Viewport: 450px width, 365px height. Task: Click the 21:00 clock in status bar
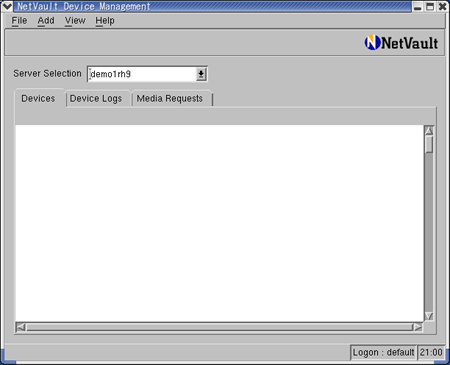click(x=431, y=352)
